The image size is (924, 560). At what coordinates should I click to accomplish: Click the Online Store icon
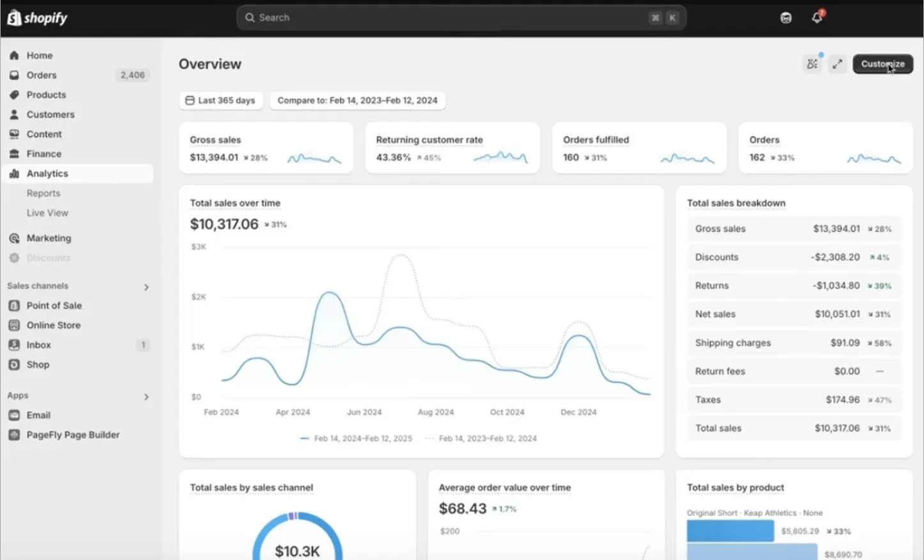[14, 326]
